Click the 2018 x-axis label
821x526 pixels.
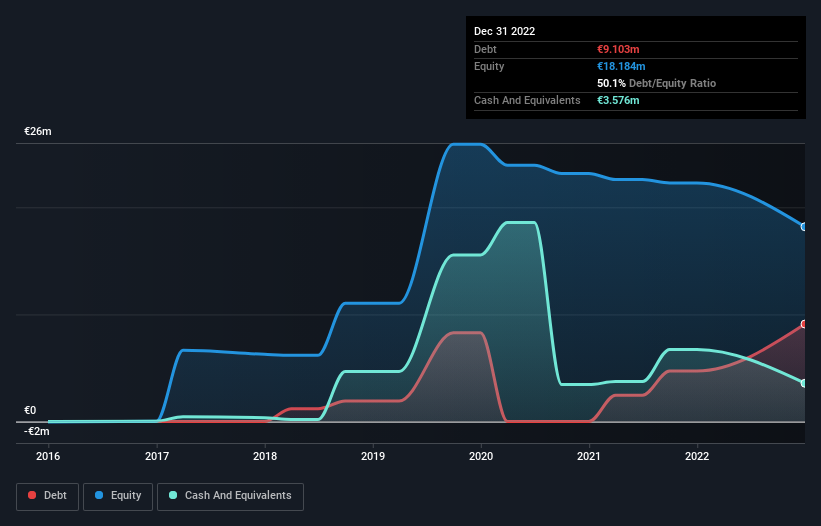265,456
